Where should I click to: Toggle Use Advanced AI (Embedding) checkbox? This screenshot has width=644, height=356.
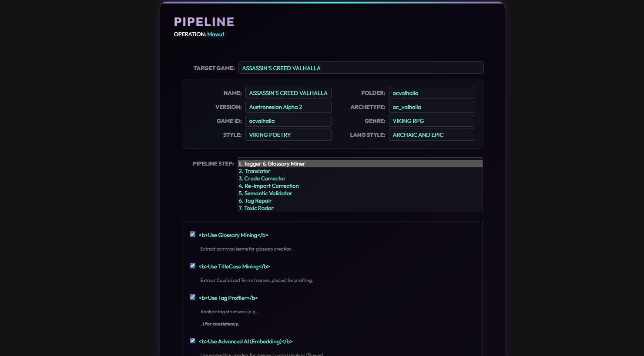point(192,341)
